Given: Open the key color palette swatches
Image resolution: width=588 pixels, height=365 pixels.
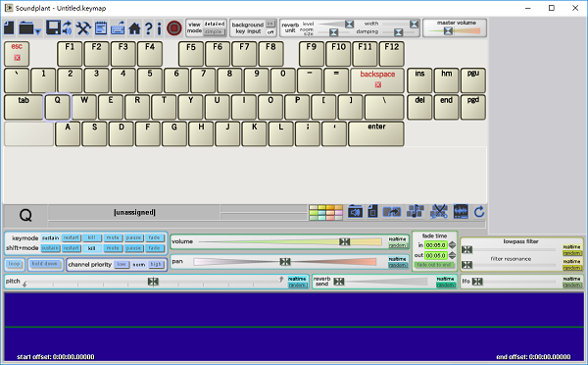Looking at the screenshot, I should click(x=325, y=213).
